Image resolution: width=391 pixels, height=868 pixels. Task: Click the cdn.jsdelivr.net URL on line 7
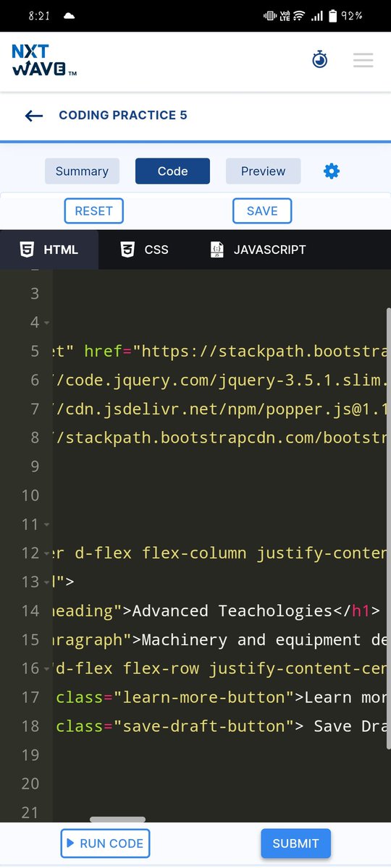222,409
